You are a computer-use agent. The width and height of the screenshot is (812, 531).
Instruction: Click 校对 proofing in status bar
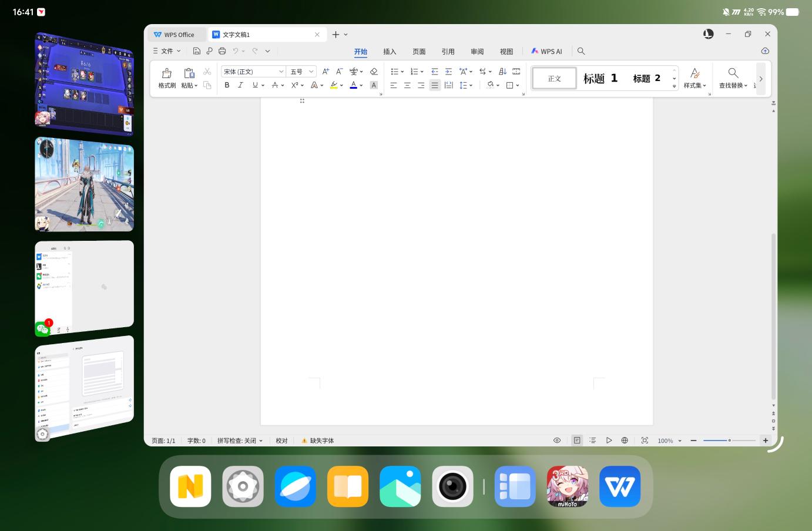282,441
